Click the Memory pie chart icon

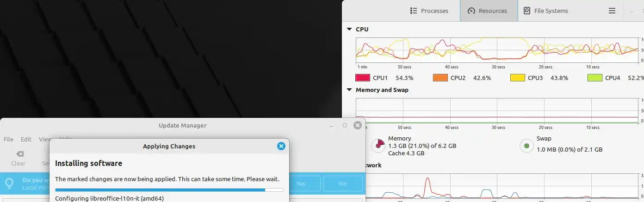pyautogui.click(x=379, y=146)
